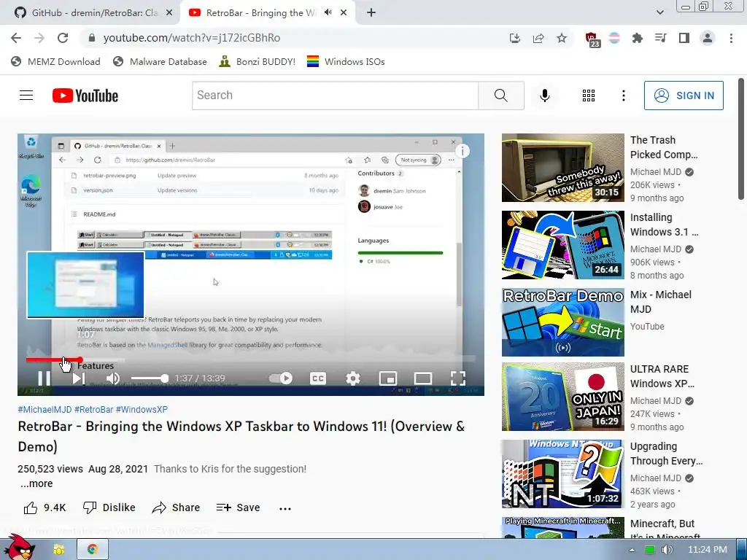The height and width of the screenshot is (560, 747).
Task: Start voice search with microphone
Action: pos(545,96)
